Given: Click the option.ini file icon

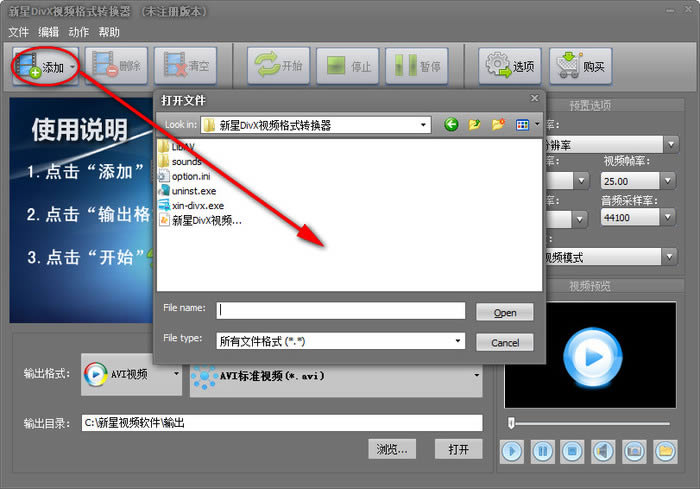Looking at the screenshot, I should coord(164,176).
